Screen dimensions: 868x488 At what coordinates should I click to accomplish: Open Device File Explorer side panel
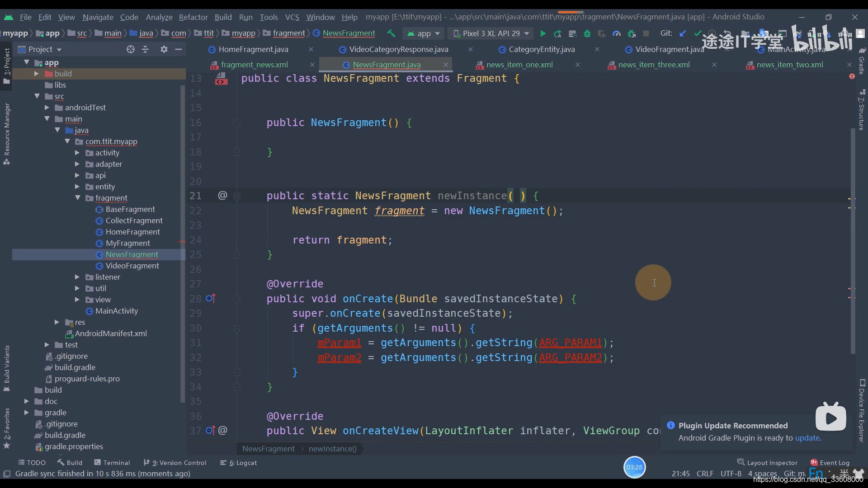point(862,411)
